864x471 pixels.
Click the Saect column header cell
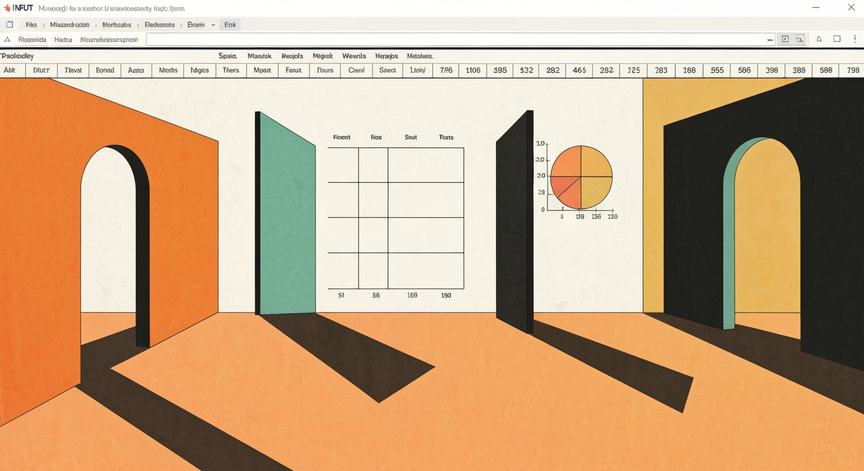[x=388, y=70]
